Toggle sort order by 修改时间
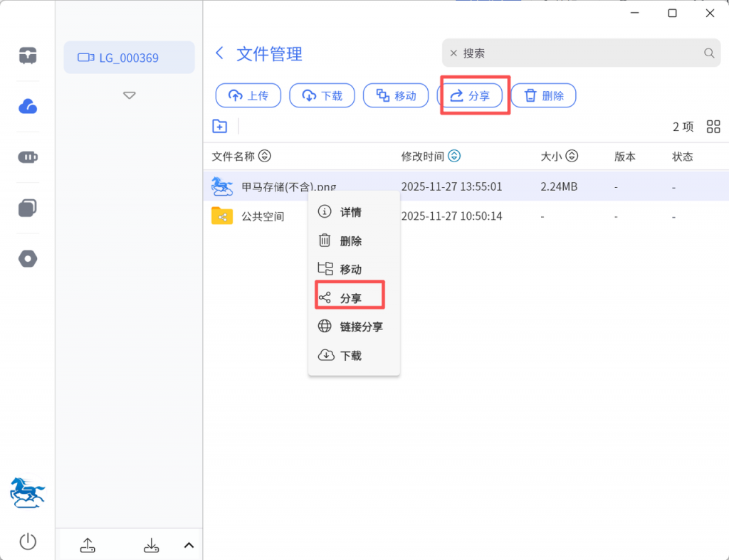Image resolution: width=729 pixels, height=560 pixels. click(454, 157)
